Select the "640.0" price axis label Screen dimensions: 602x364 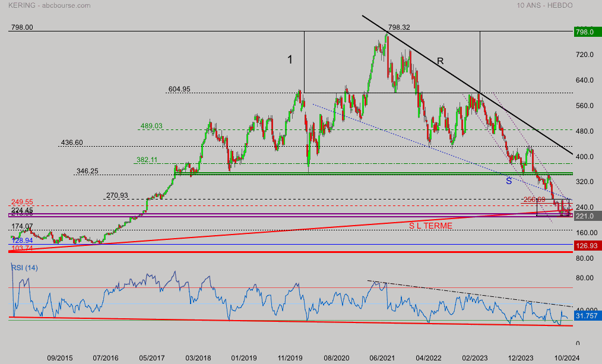coord(585,80)
